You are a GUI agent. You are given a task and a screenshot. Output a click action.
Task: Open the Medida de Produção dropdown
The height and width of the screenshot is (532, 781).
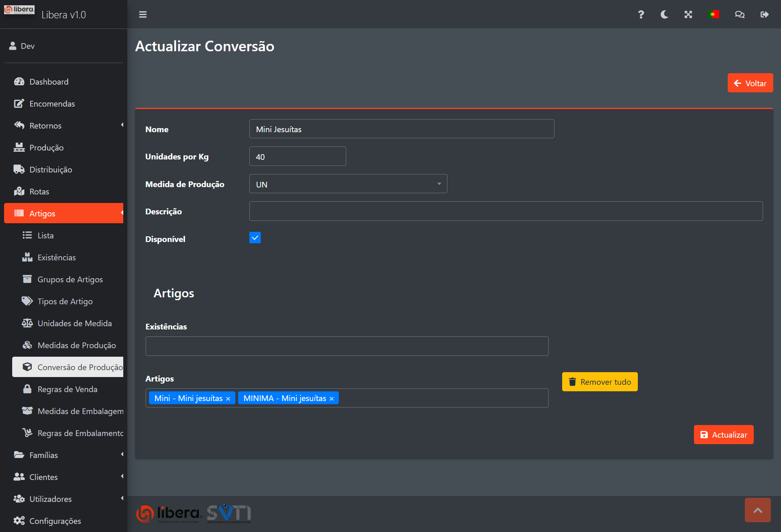click(x=348, y=184)
